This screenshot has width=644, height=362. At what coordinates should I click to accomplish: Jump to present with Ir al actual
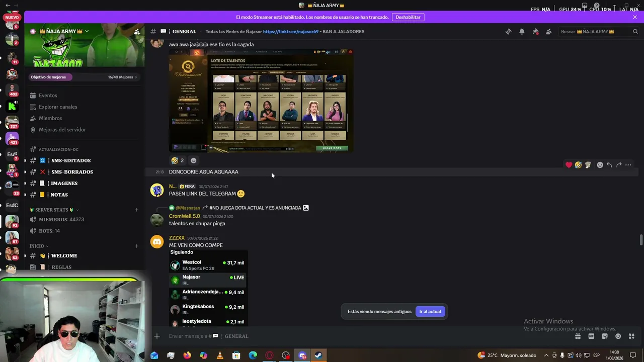(430, 312)
